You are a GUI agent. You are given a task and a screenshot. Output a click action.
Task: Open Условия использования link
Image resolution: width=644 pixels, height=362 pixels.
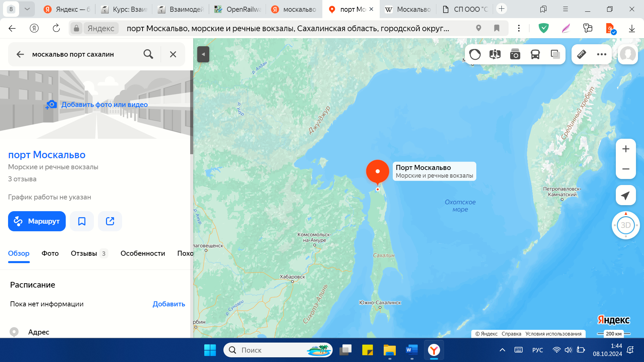553,334
